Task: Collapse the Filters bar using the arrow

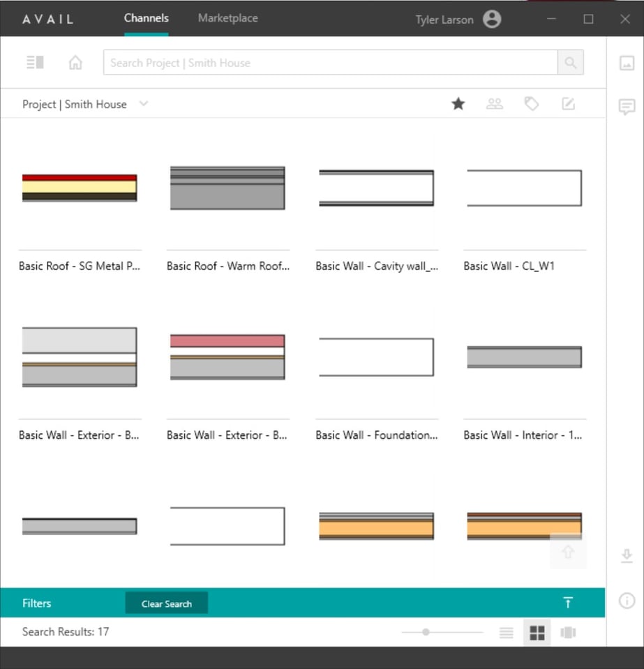Action: tap(568, 602)
